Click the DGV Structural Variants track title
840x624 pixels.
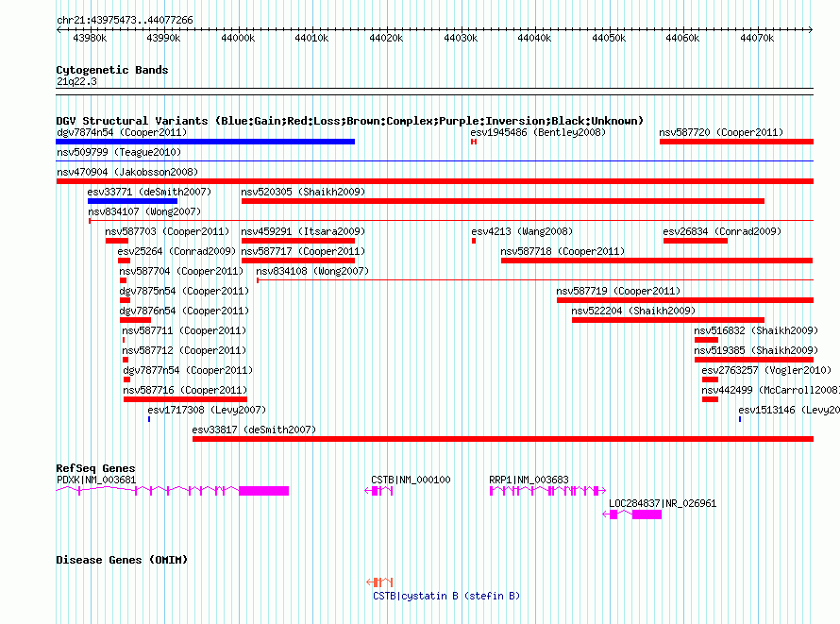350,121
